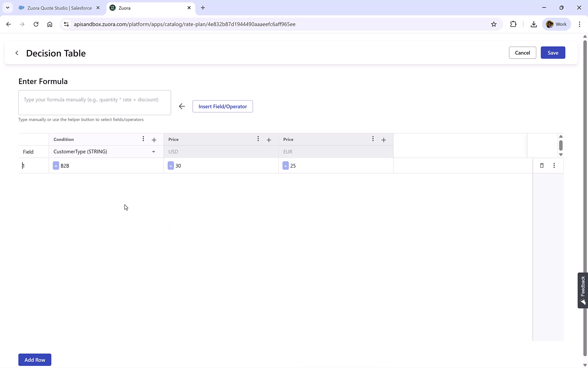Open the row actions kebab menu
Image resolution: width=588 pixels, height=368 pixels.
coord(554,166)
